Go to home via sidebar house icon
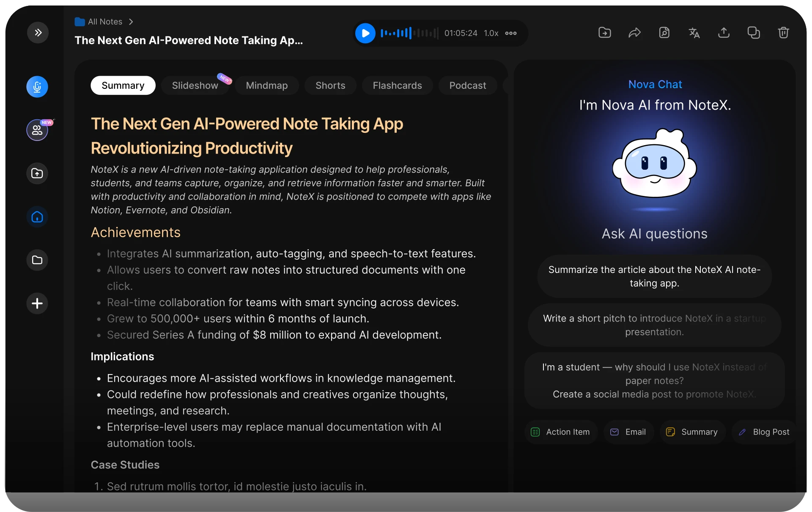 [x=37, y=217]
